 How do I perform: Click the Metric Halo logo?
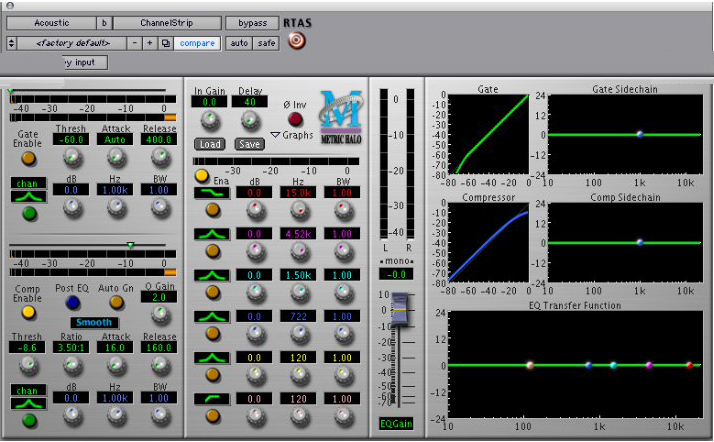pos(338,108)
